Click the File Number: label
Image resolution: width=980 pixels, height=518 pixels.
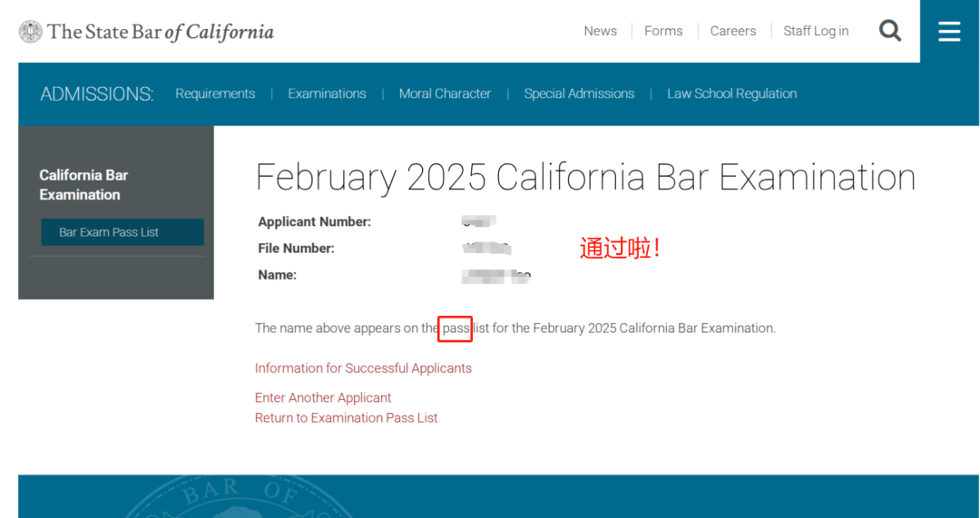tap(296, 249)
